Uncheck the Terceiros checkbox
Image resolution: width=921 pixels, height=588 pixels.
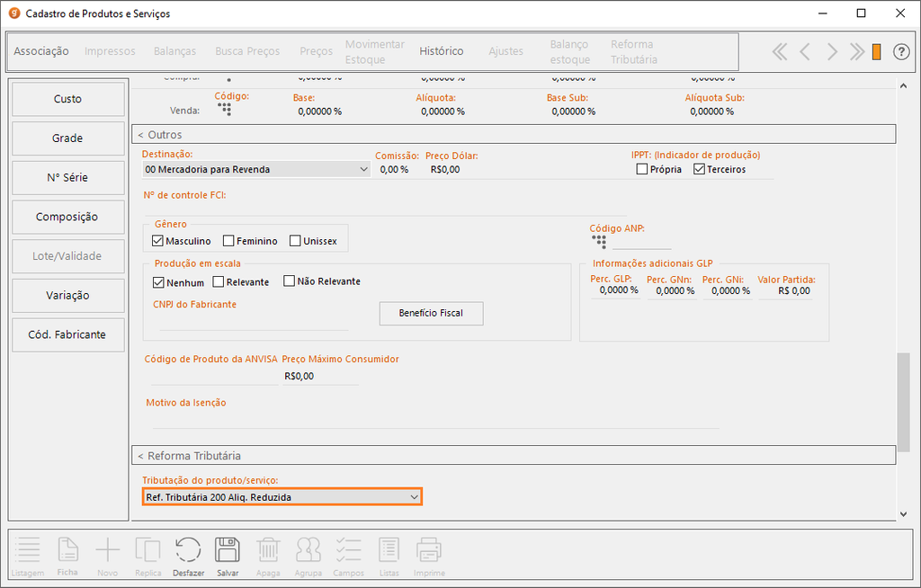699,169
